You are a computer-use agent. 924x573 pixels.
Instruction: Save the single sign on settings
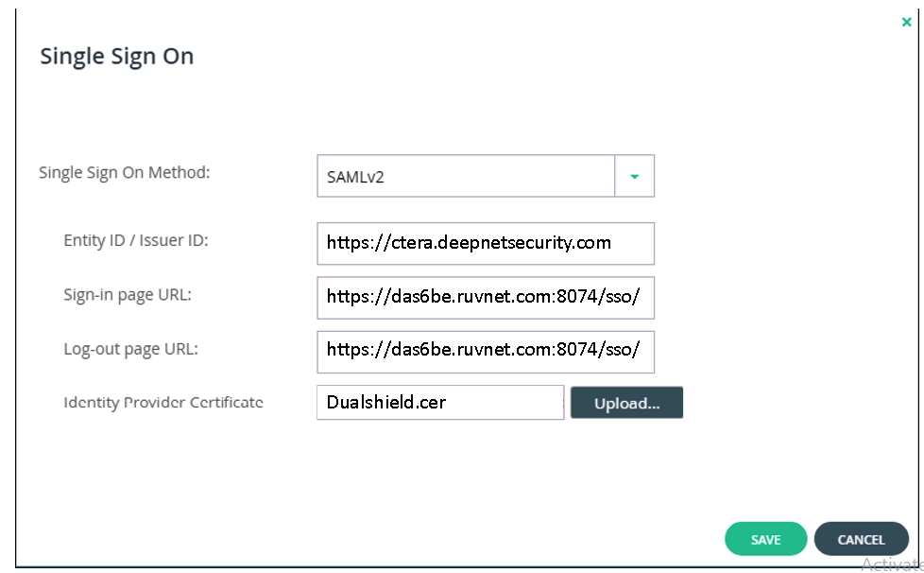765,539
